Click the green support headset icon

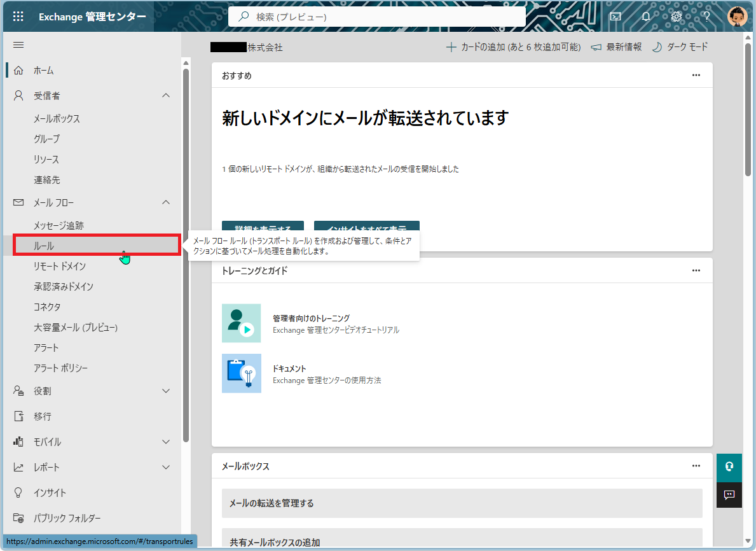tap(729, 466)
